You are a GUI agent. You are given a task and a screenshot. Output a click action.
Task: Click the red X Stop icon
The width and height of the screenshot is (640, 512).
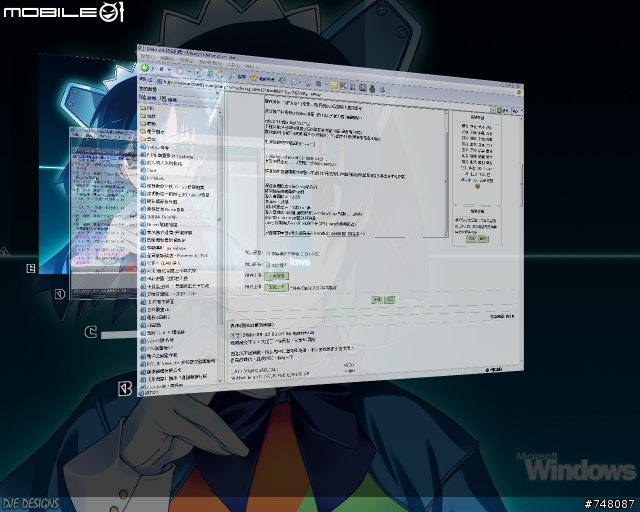[x=198, y=73]
